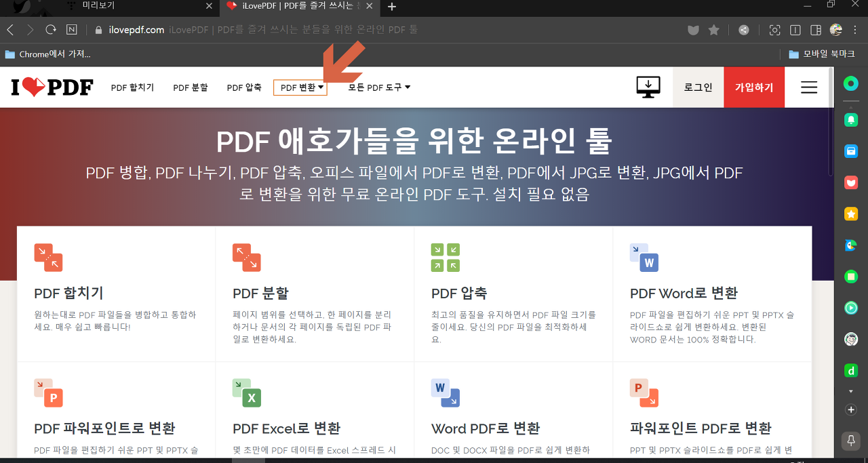Add a sidebar app with plus icon

850,410
